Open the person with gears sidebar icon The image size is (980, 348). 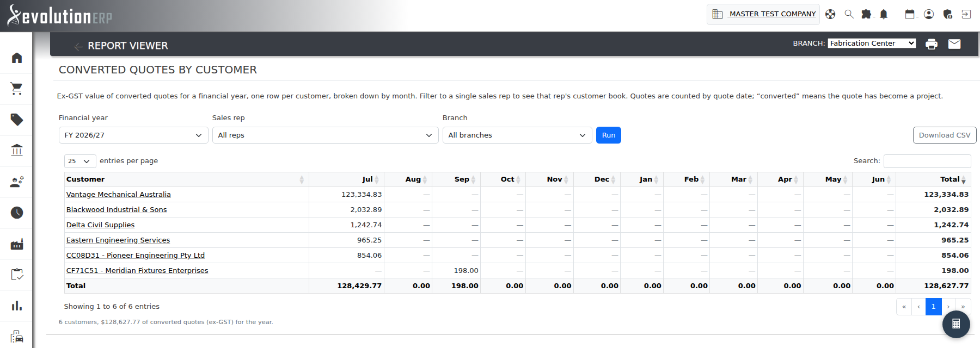[x=17, y=182]
